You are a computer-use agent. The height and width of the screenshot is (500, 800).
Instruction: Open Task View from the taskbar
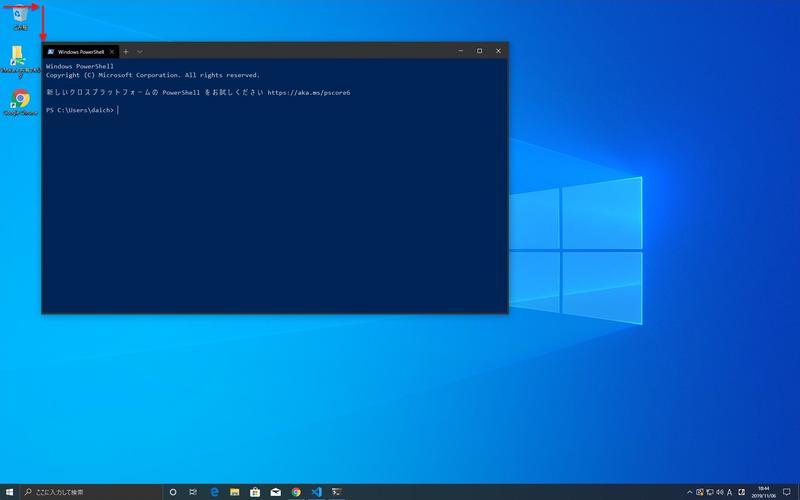pyautogui.click(x=193, y=492)
